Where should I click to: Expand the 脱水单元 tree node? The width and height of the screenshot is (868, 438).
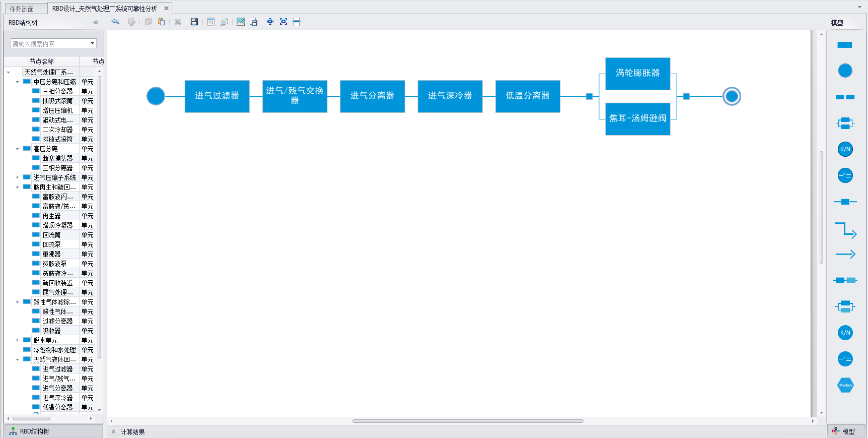pyautogui.click(x=17, y=340)
